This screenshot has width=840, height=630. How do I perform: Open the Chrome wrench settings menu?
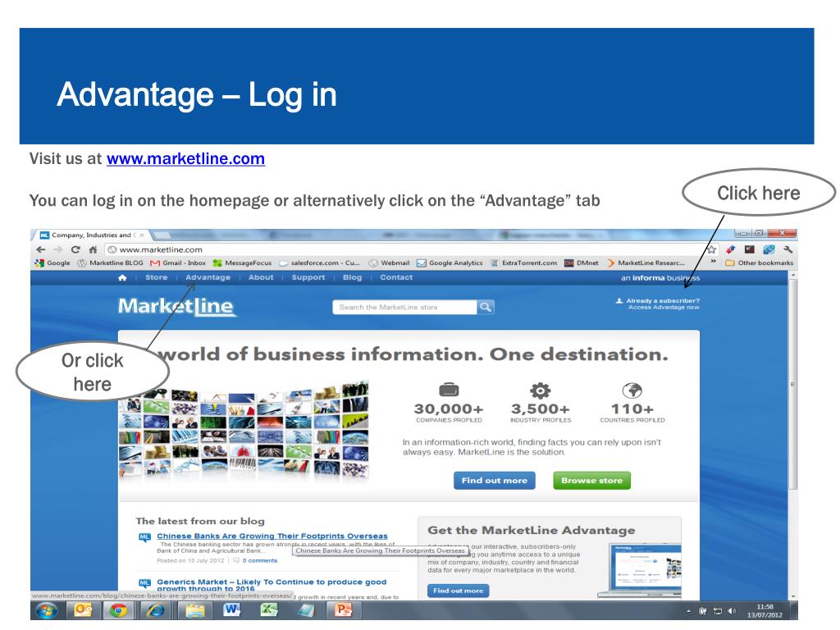tap(787, 249)
